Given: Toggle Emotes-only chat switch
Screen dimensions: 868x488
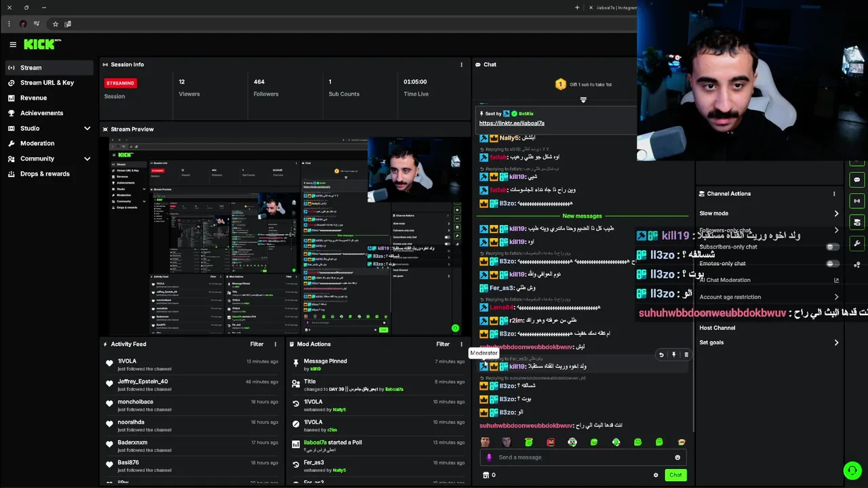Looking at the screenshot, I should click(x=832, y=264).
